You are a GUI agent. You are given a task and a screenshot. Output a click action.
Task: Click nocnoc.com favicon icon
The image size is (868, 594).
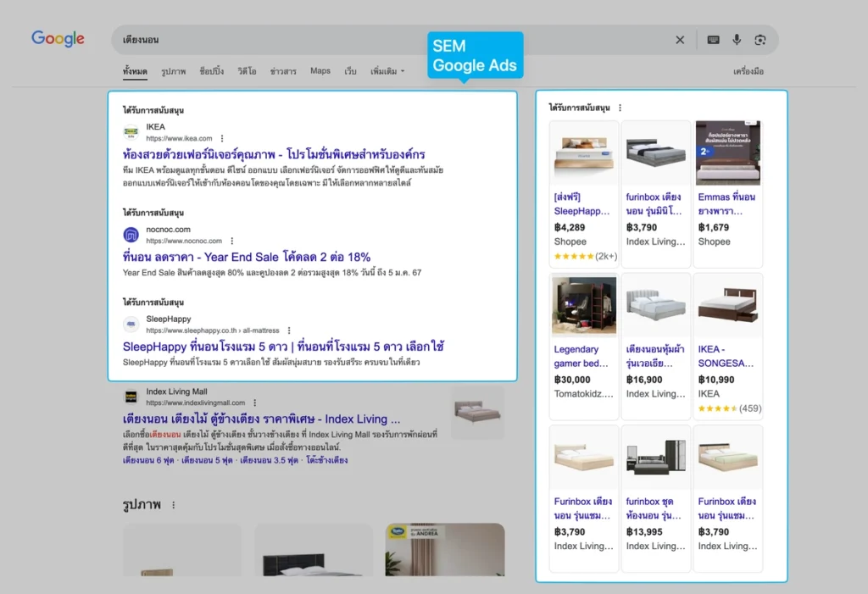point(131,235)
